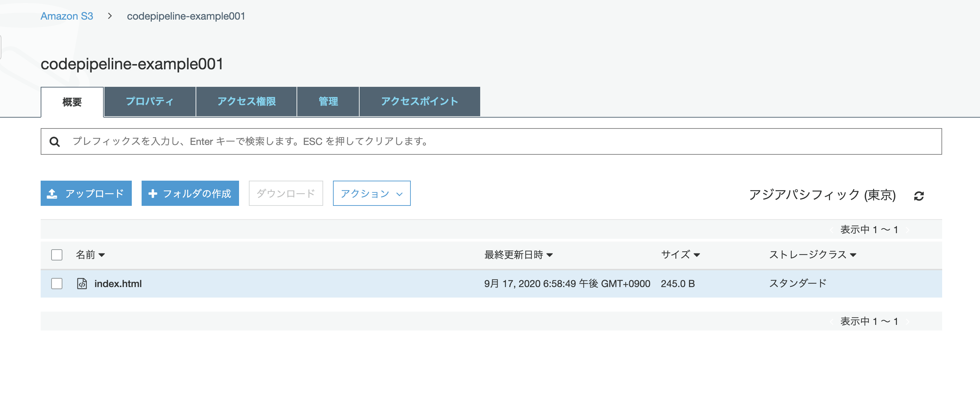This screenshot has width=980, height=404.
Task: Switch to the プロパティ tab
Action: click(150, 102)
